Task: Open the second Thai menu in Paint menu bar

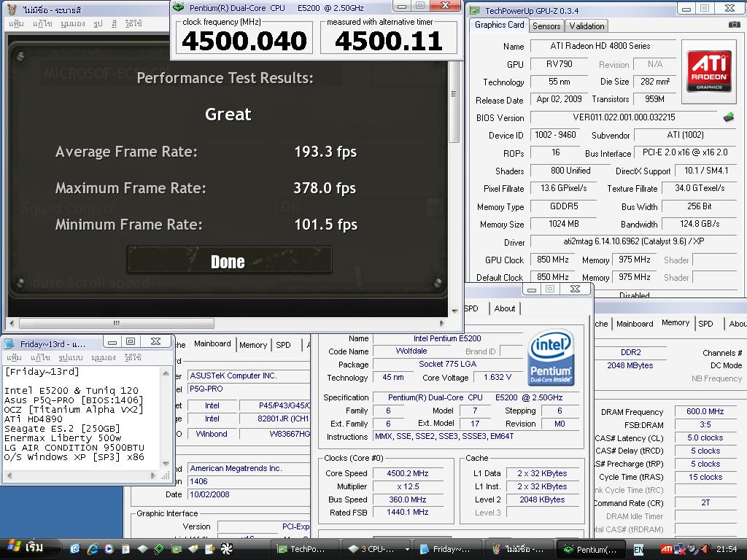Action: 42,23
